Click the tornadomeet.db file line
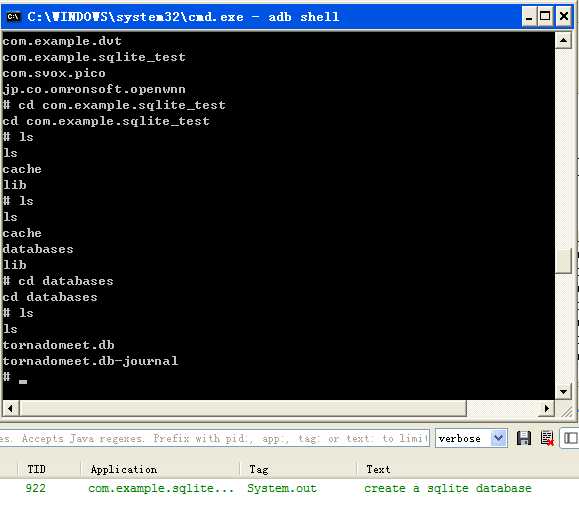The image size is (579, 505). [58, 345]
